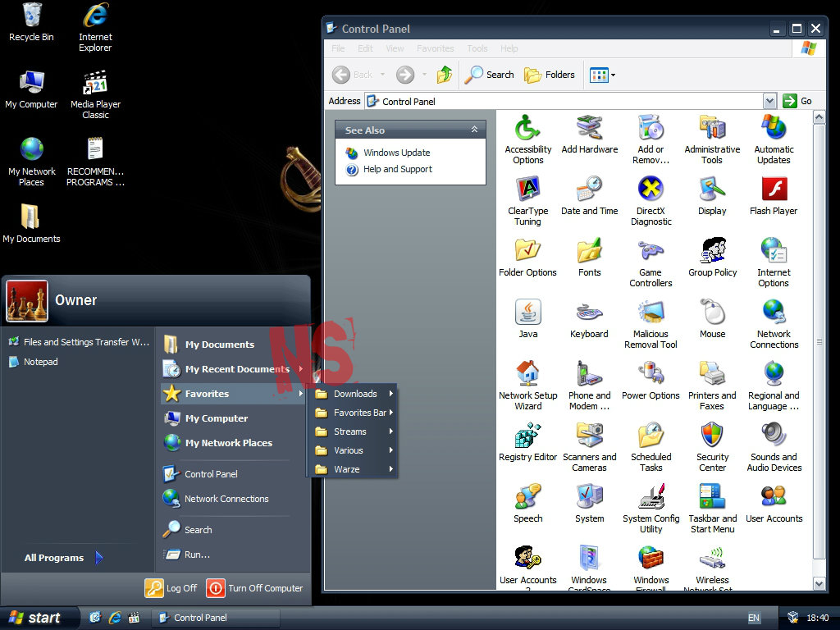Expand the Streams favorites folder
The height and width of the screenshot is (630, 840).
click(x=354, y=431)
